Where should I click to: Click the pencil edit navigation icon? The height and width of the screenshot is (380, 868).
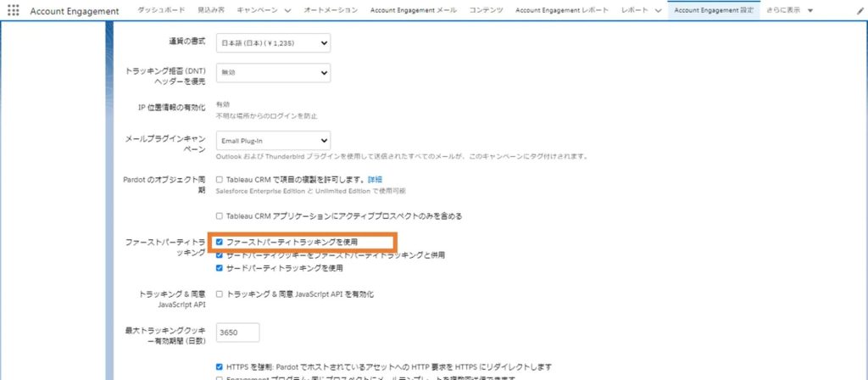pos(860,10)
